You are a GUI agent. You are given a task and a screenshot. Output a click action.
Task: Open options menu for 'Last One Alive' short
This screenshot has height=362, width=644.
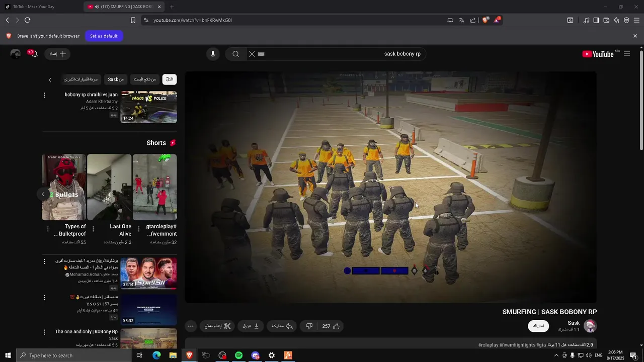coord(93,229)
